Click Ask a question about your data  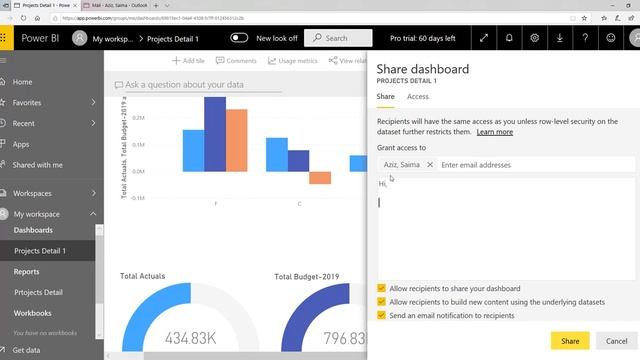(184, 84)
